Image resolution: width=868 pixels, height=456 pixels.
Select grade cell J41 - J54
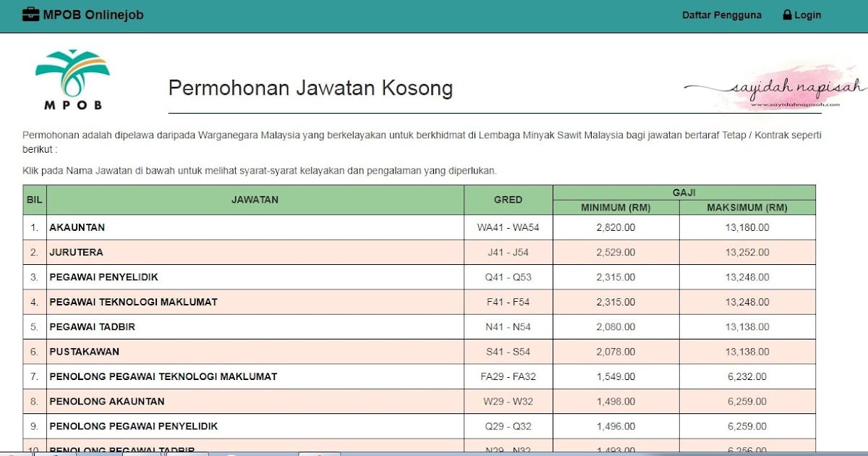pos(509,253)
